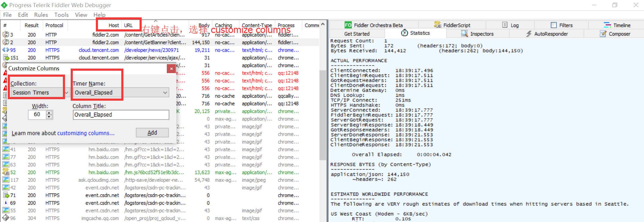Select cloud.tencent.com host of session 95

(x=99, y=50)
